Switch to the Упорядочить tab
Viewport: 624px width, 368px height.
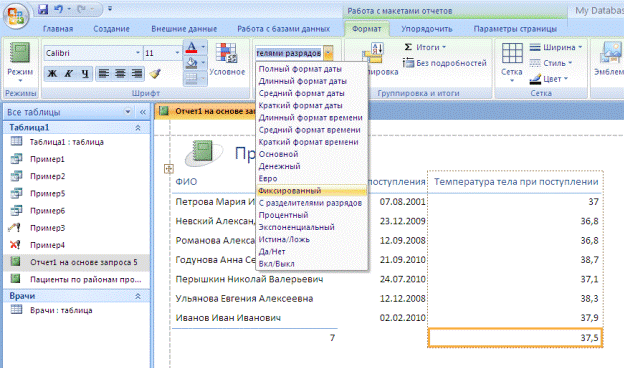427,29
